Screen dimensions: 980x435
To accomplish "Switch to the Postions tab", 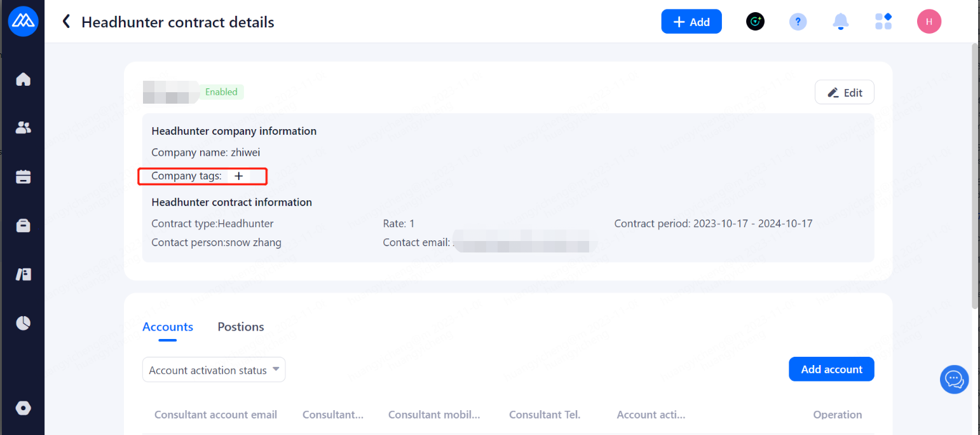I will tap(241, 327).
